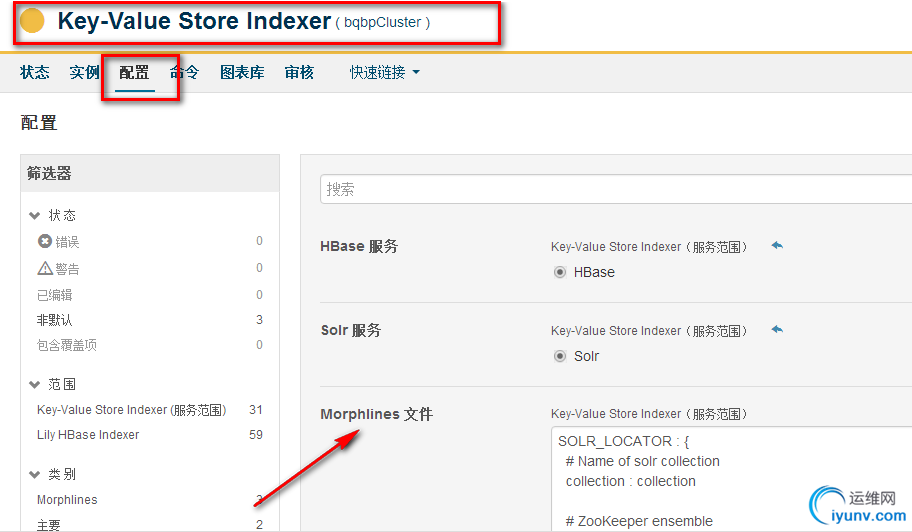Click the 'SOLR_LOCATOR : {' line
The height and width of the screenshot is (532, 912).
click(624, 441)
